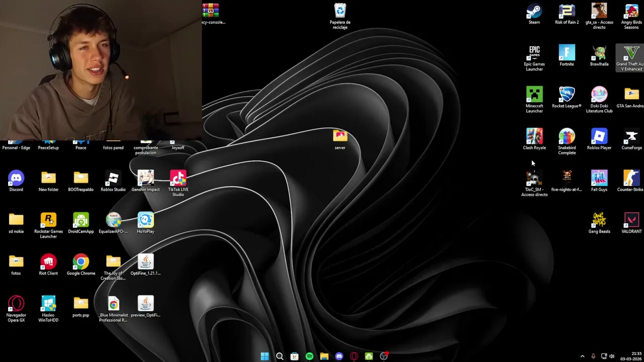Open the Minecraft Launcher icon
Image resolution: width=644 pixels, height=362 pixels.
[x=534, y=100]
